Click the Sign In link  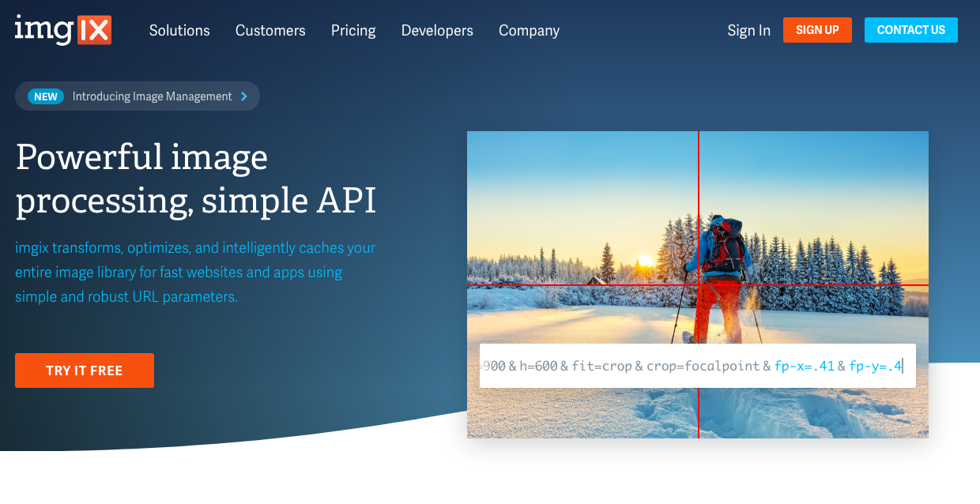[x=748, y=31]
